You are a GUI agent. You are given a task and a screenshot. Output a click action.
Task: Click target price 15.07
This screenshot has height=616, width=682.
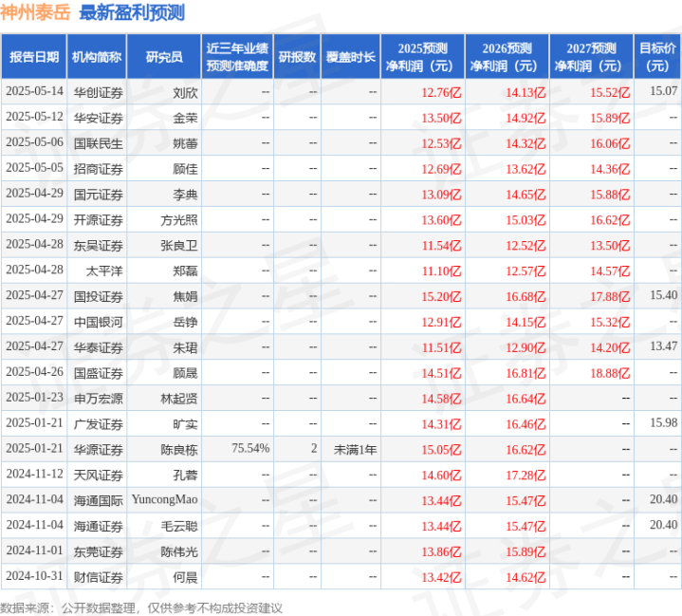(x=664, y=91)
